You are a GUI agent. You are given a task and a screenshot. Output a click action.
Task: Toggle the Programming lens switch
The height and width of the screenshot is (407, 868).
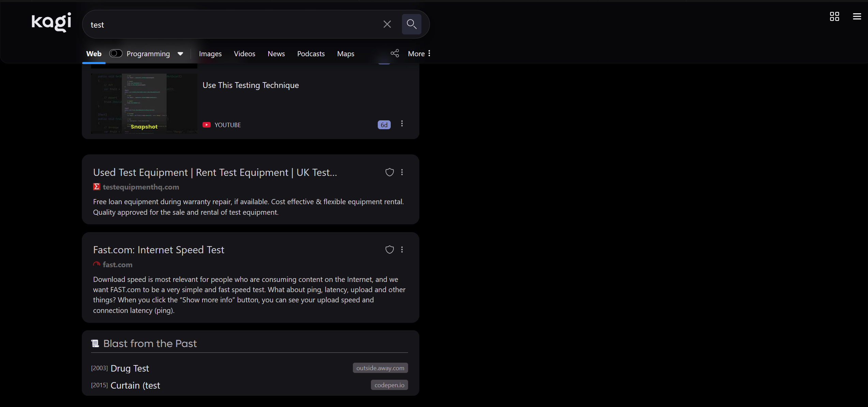click(116, 54)
